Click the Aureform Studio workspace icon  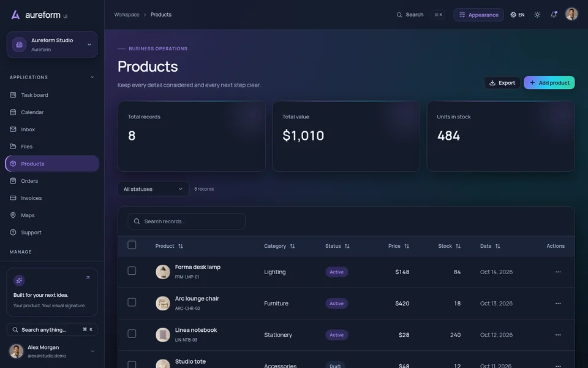(x=19, y=45)
